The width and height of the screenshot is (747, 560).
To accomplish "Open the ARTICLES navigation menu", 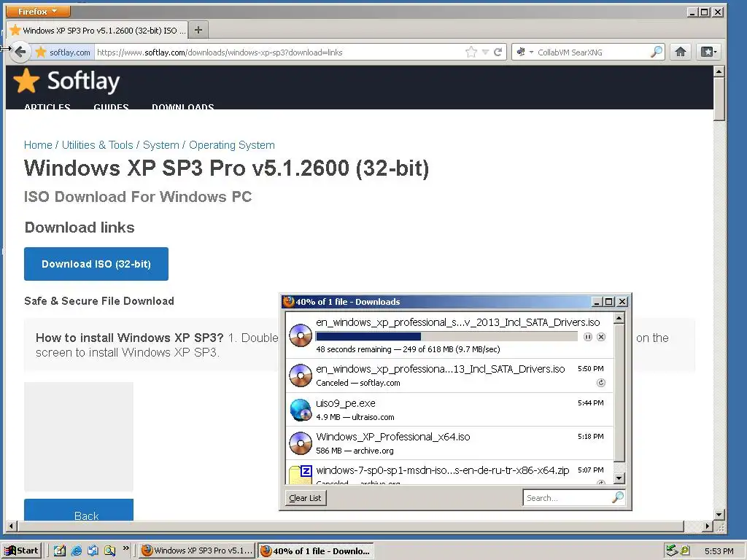I will coord(47,106).
